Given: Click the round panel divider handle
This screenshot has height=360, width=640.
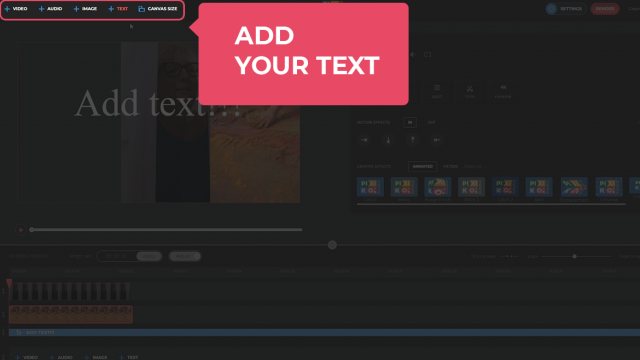Looking at the screenshot, I should pyautogui.click(x=332, y=245).
